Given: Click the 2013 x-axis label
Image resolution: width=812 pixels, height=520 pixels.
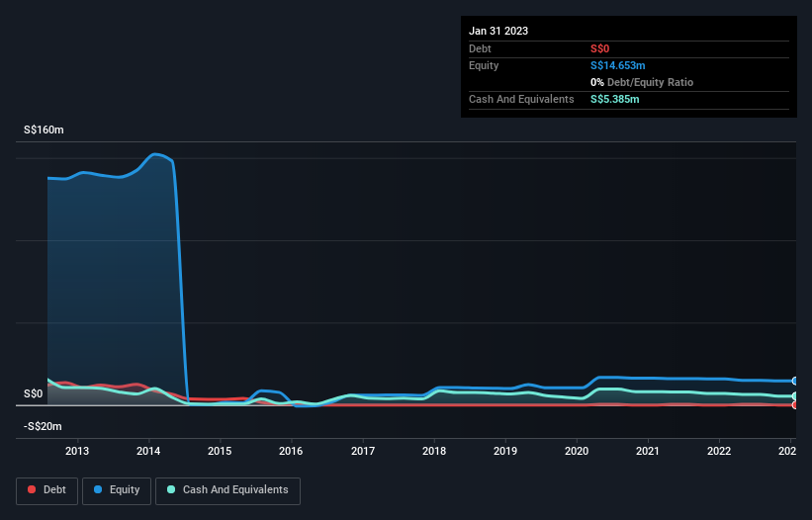Looking at the screenshot, I should pyautogui.click(x=77, y=451).
